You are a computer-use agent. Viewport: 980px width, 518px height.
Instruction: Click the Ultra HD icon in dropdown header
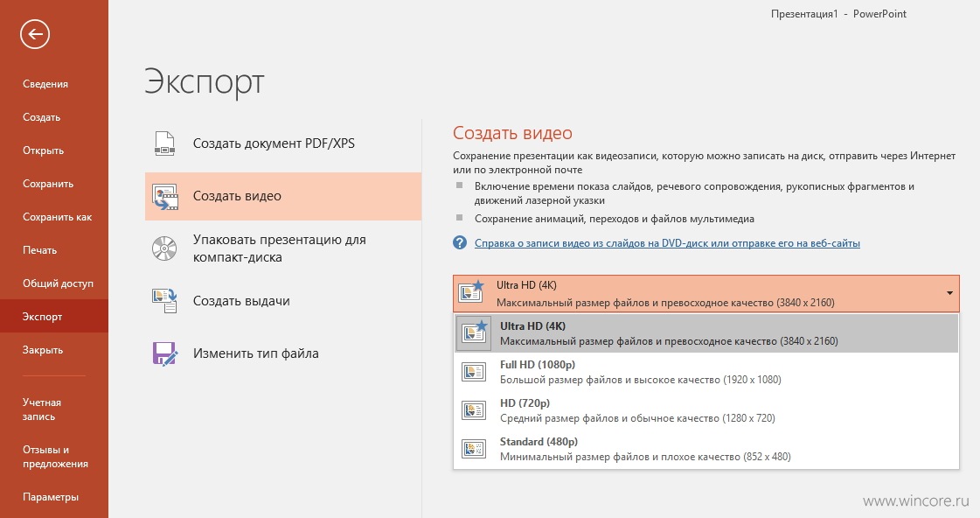point(471,291)
